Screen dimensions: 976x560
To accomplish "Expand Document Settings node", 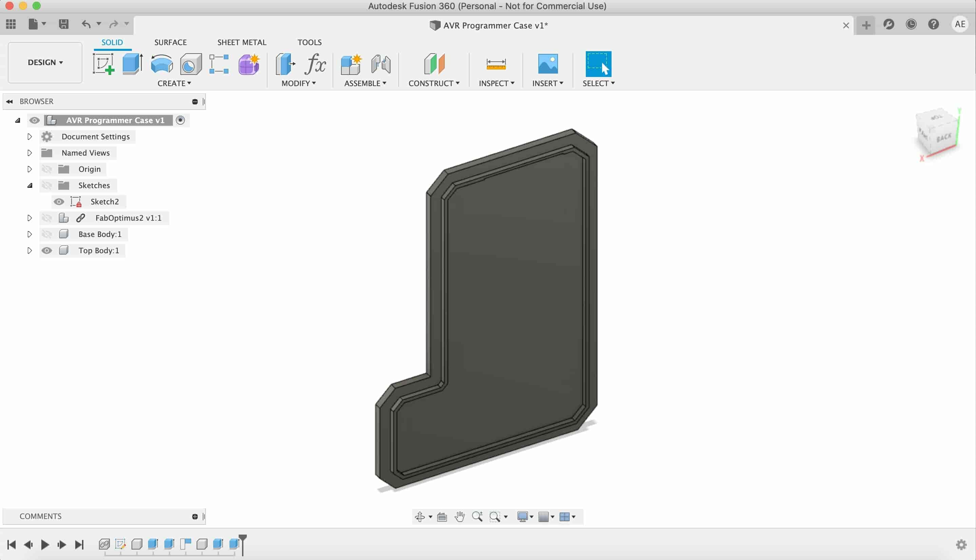I will (29, 137).
